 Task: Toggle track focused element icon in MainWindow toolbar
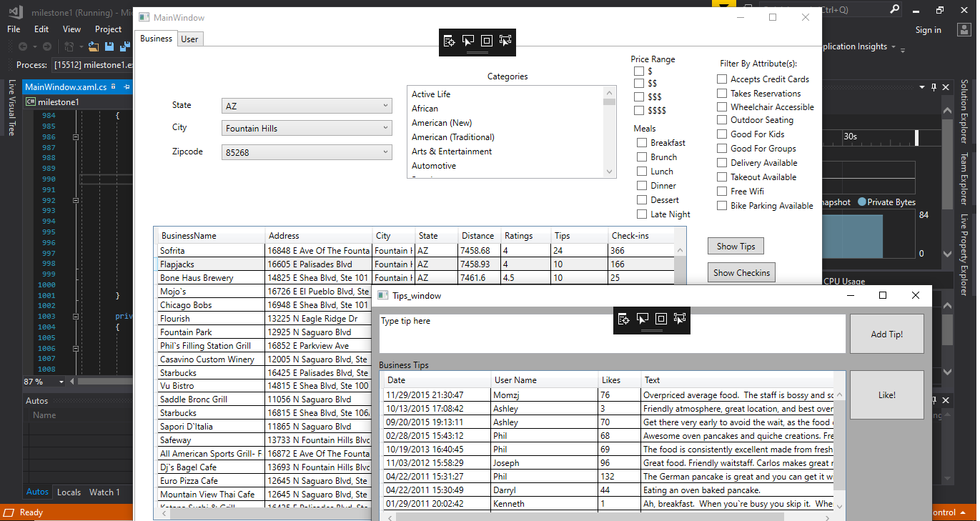pyautogui.click(x=505, y=41)
